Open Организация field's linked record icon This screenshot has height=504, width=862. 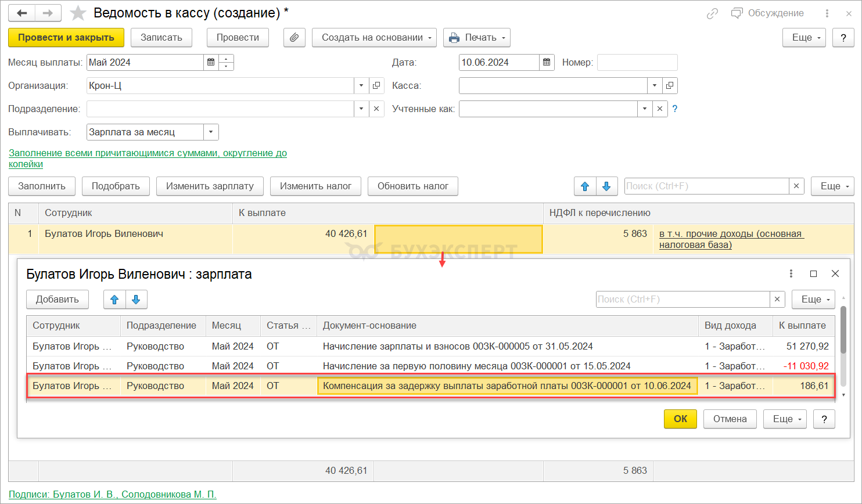coord(376,86)
